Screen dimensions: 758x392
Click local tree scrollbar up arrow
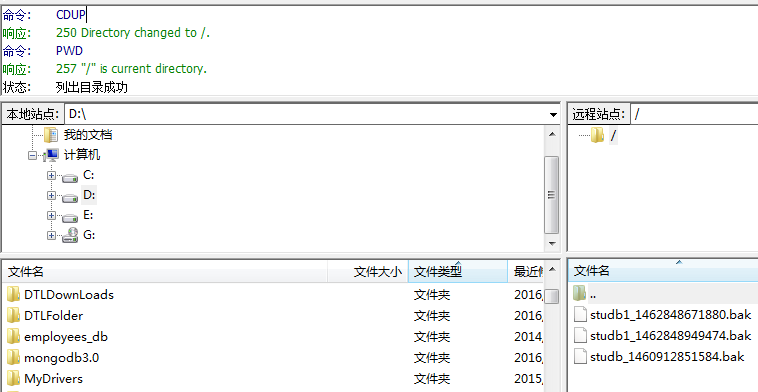[552, 134]
